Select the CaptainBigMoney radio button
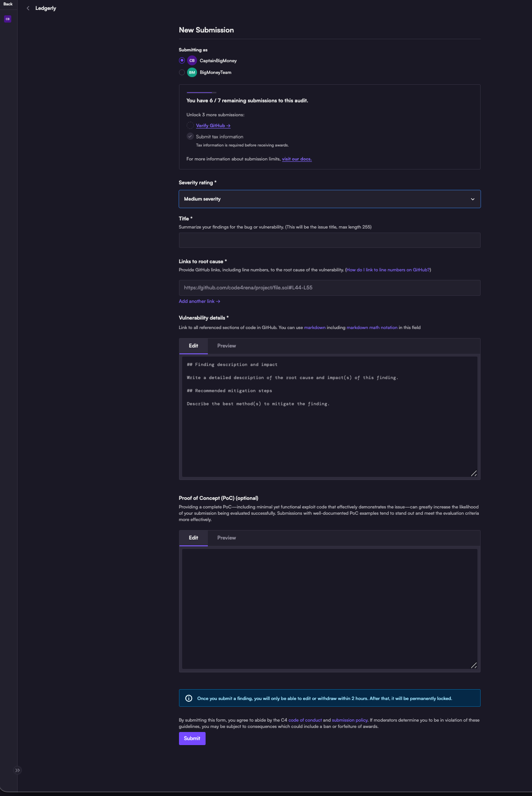The height and width of the screenshot is (796, 532). [182, 60]
